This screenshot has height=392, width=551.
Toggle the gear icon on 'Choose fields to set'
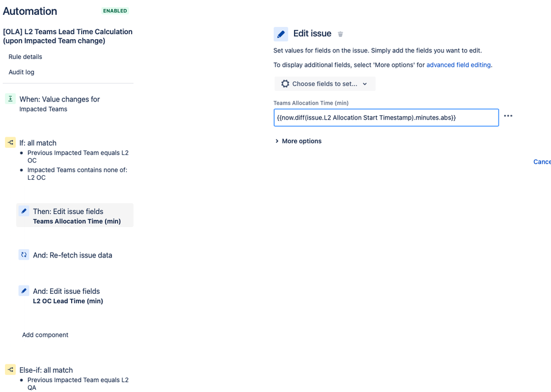click(285, 83)
